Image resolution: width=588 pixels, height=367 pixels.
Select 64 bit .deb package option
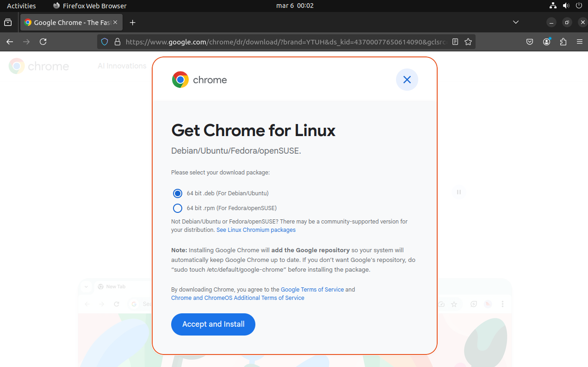(178, 193)
